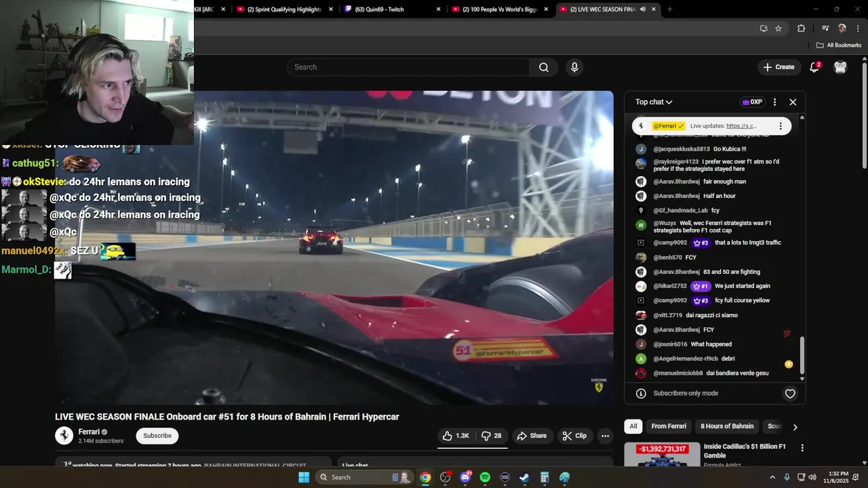
Task: Open Discord from the taskbar
Action: pyautogui.click(x=465, y=477)
